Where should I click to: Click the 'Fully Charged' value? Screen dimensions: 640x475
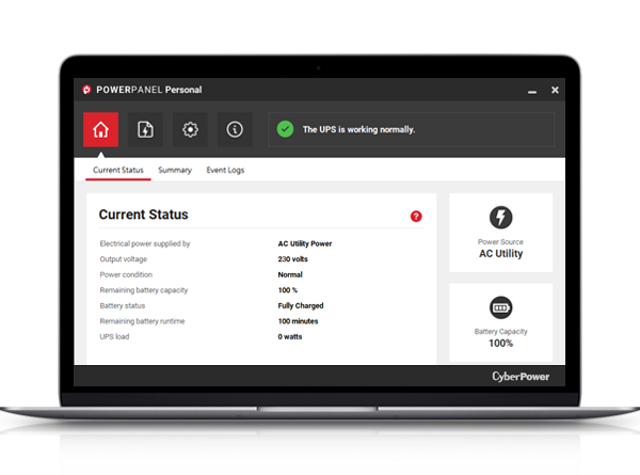(x=301, y=306)
